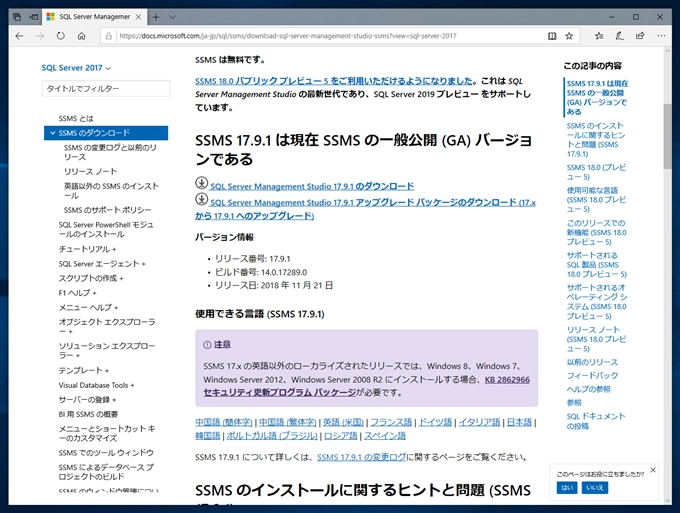Close the page feedback popup

click(653, 470)
